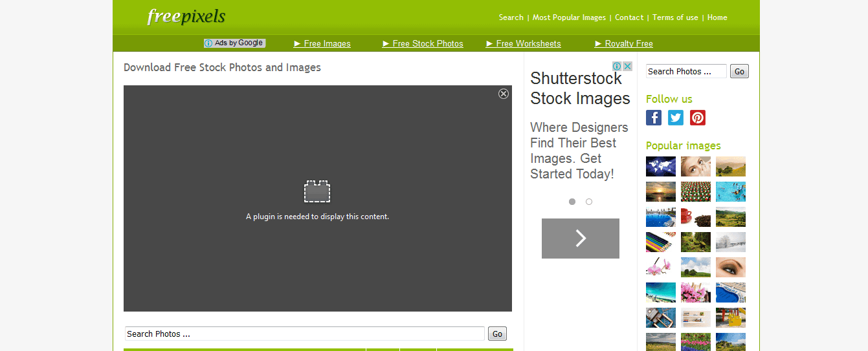868x351 pixels.
Task: Open the pink flowers bouquet thumbnail
Action: click(x=696, y=292)
